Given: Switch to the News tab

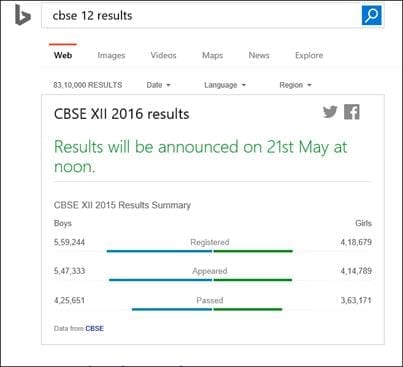Looking at the screenshot, I should click(259, 55).
